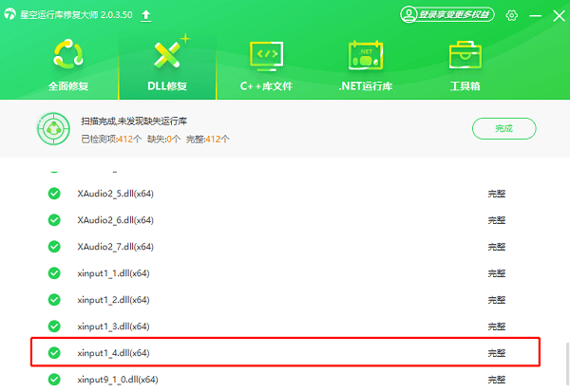The image size is (570, 392).
Task: Click the 完整 status for XAudio2_7.dll
Action: (x=497, y=247)
